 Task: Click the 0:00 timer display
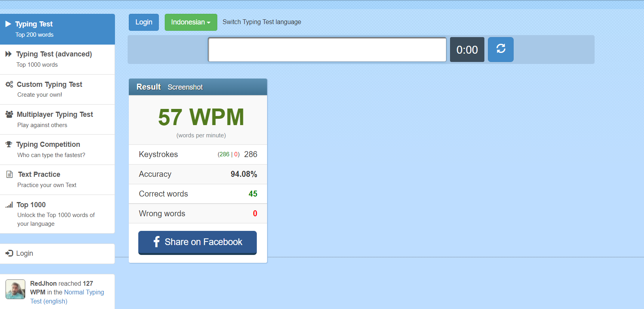[467, 50]
